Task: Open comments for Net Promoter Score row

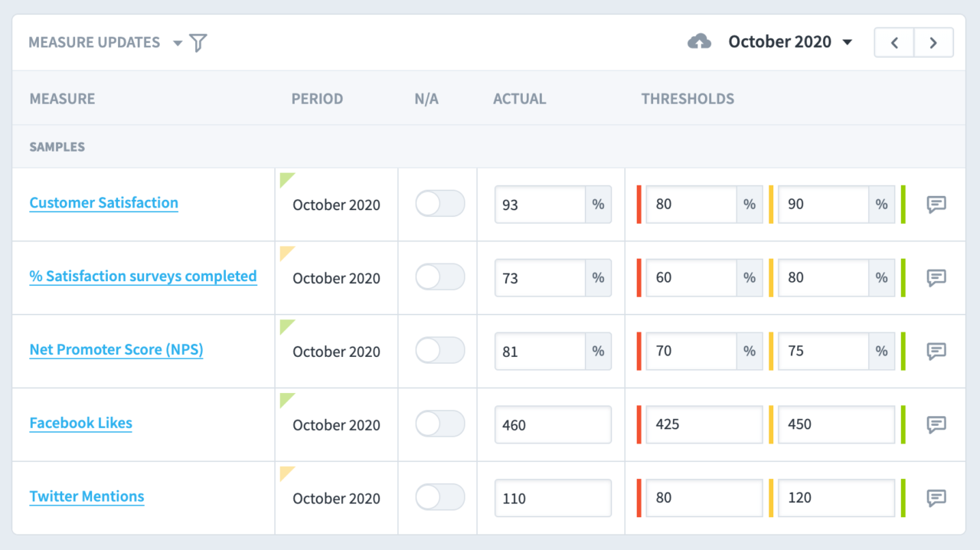Action: [935, 351]
